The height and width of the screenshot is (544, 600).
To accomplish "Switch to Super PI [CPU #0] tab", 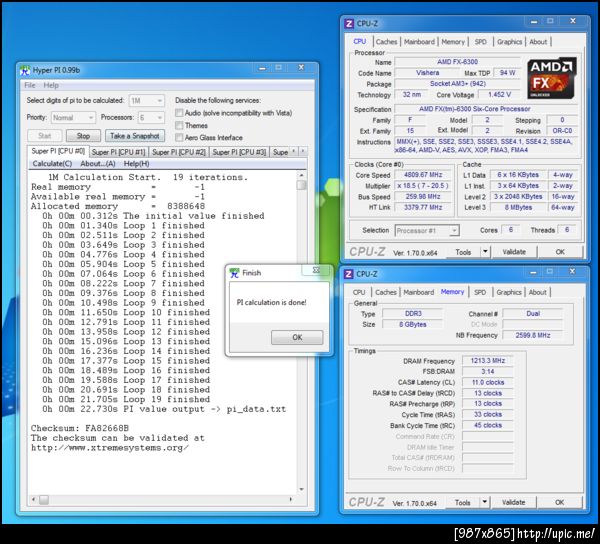I will (58, 151).
